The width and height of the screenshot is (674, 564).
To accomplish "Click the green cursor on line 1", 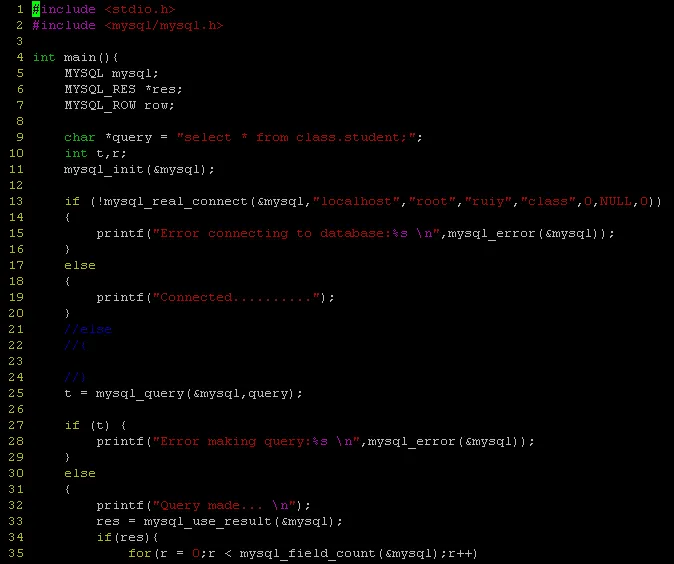I will pos(36,9).
